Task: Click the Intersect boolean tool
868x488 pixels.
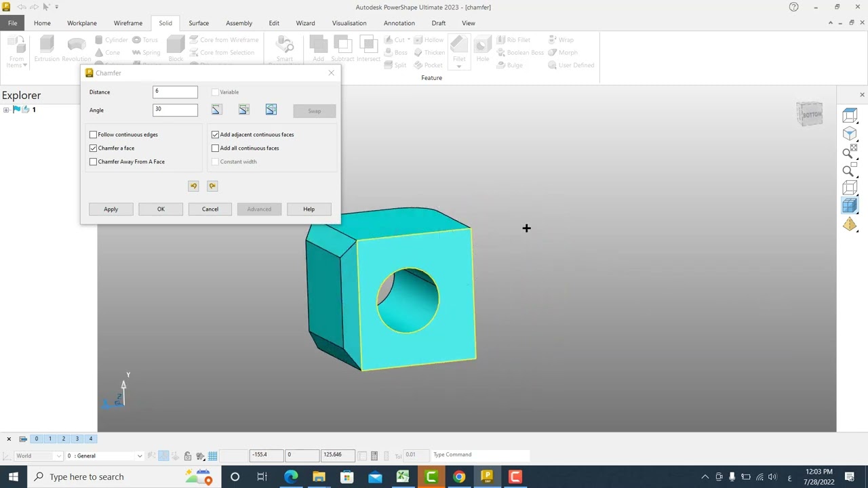Action: coord(368,49)
